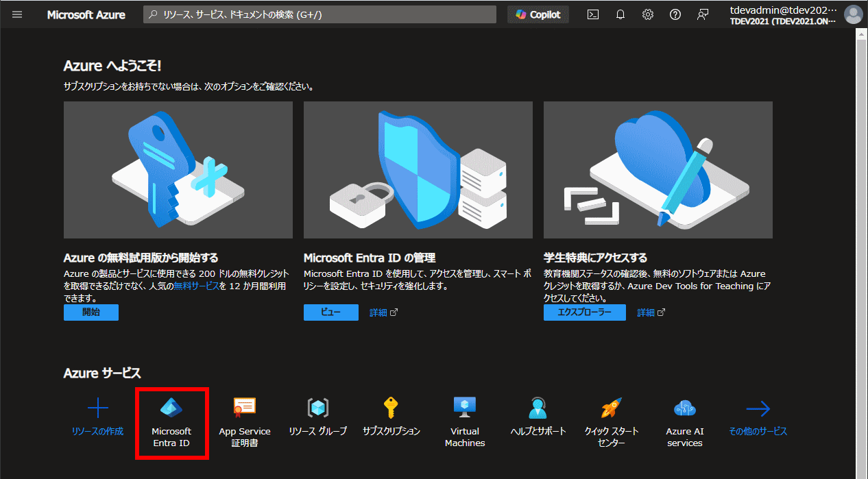The width and height of the screenshot is (868, 479).
Task: Click the App Service 証明書 label
Action: (x=245, y=437)
